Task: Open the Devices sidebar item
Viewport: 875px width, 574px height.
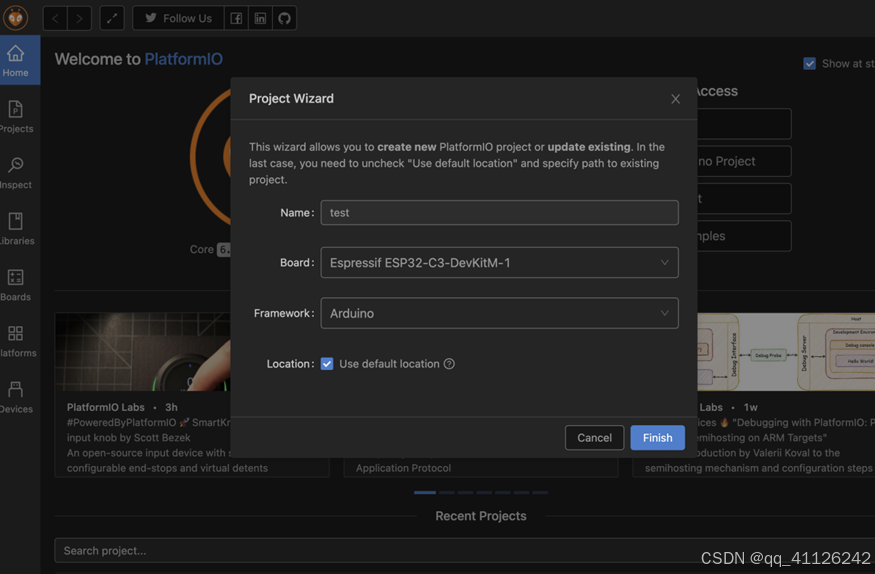Action: coord(16,397)
